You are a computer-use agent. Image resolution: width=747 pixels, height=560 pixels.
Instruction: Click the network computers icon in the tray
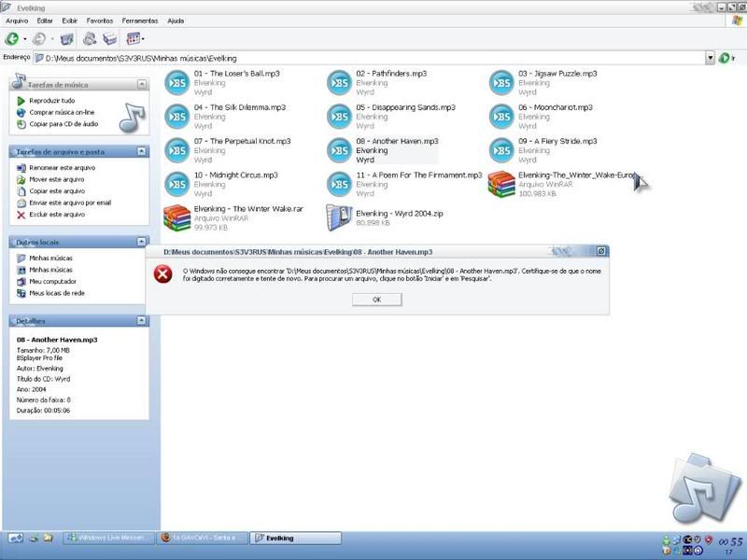tap(676, 540)
